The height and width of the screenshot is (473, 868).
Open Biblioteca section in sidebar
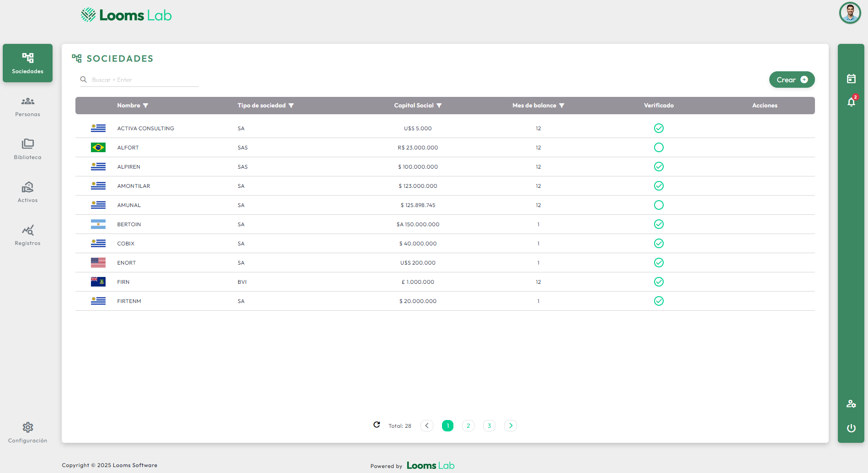tap(27, 149)
